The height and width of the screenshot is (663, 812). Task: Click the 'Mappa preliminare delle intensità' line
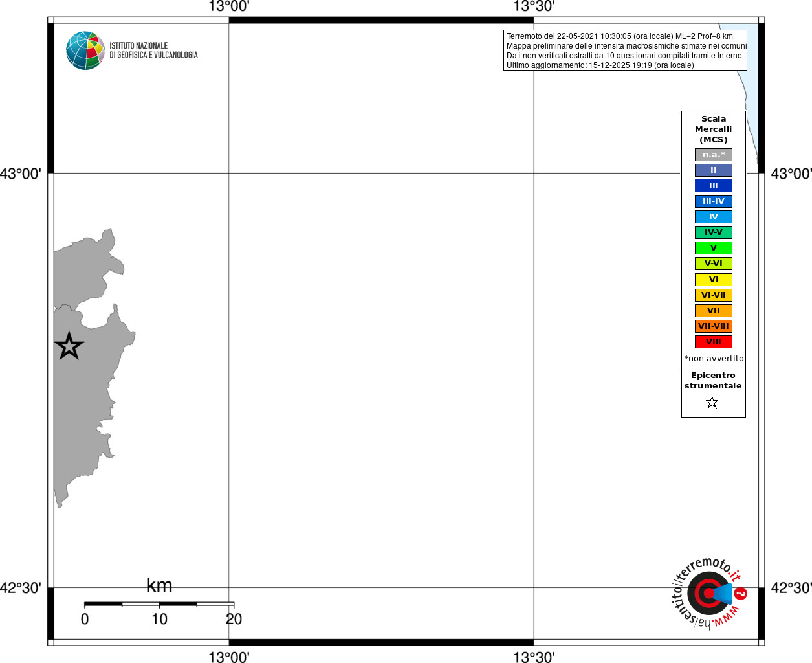(626, 46)
